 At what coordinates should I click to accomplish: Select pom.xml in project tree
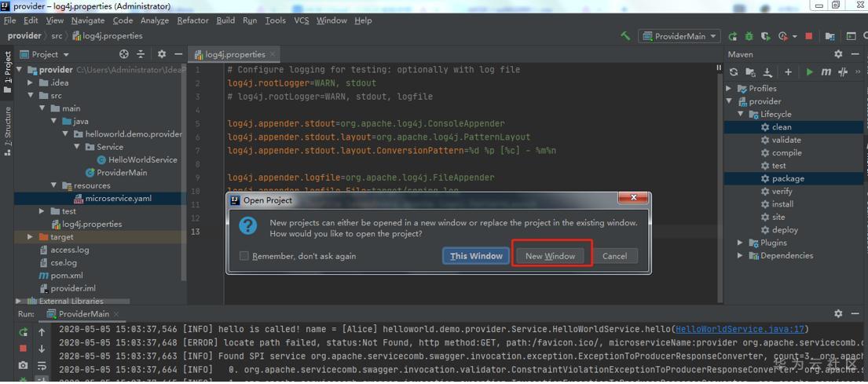[x=61, y=276]
